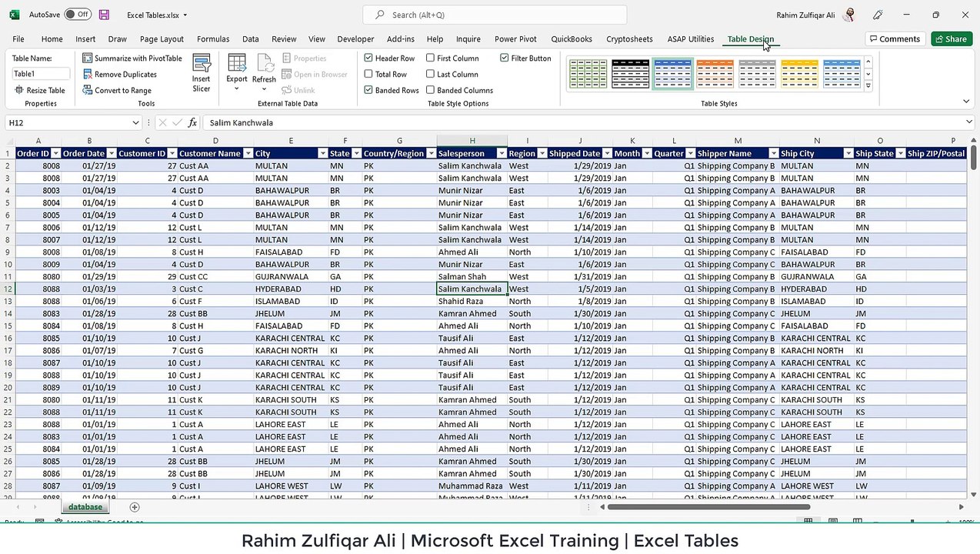Click horizontal scrollbar right arrow

click(961, 507)
